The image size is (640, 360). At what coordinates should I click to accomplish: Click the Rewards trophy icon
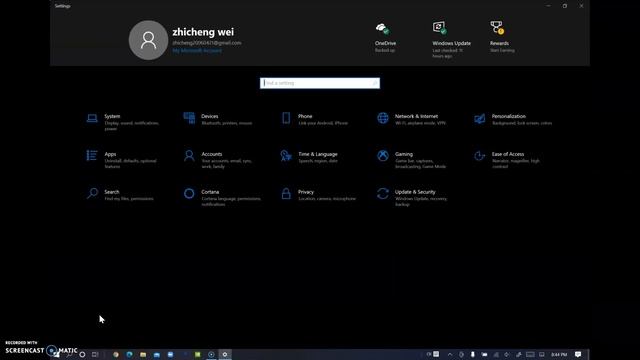click(x=497, y=27)
